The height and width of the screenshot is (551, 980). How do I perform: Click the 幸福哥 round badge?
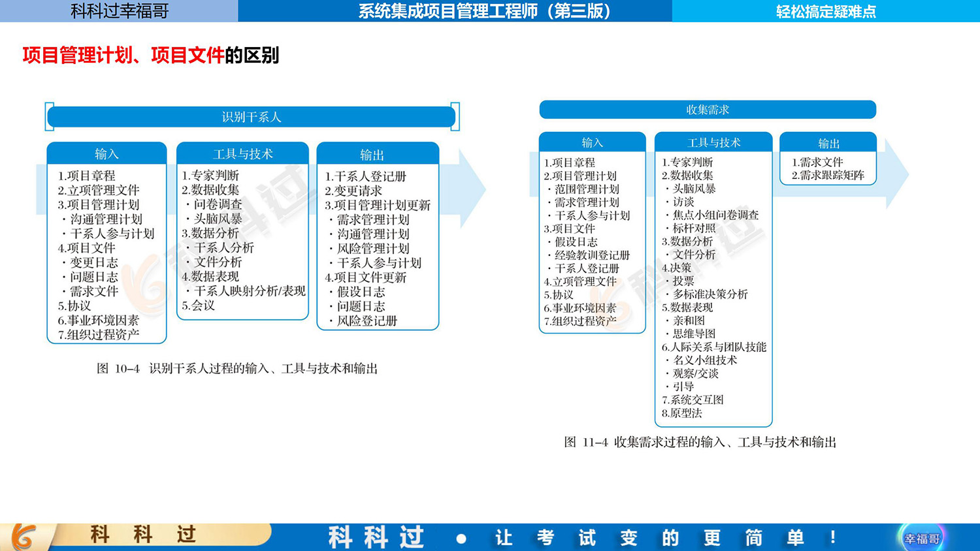(922, 539)
